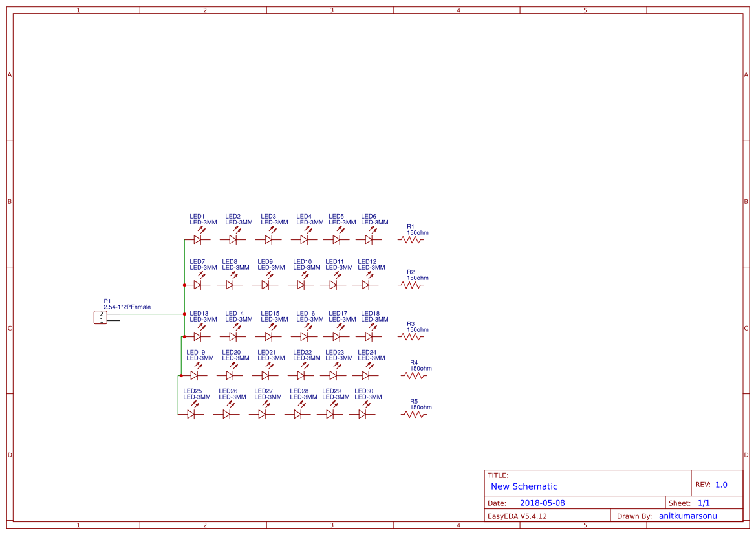Click the LED10 diode symbol
The image size is (756, 535).
301,285
